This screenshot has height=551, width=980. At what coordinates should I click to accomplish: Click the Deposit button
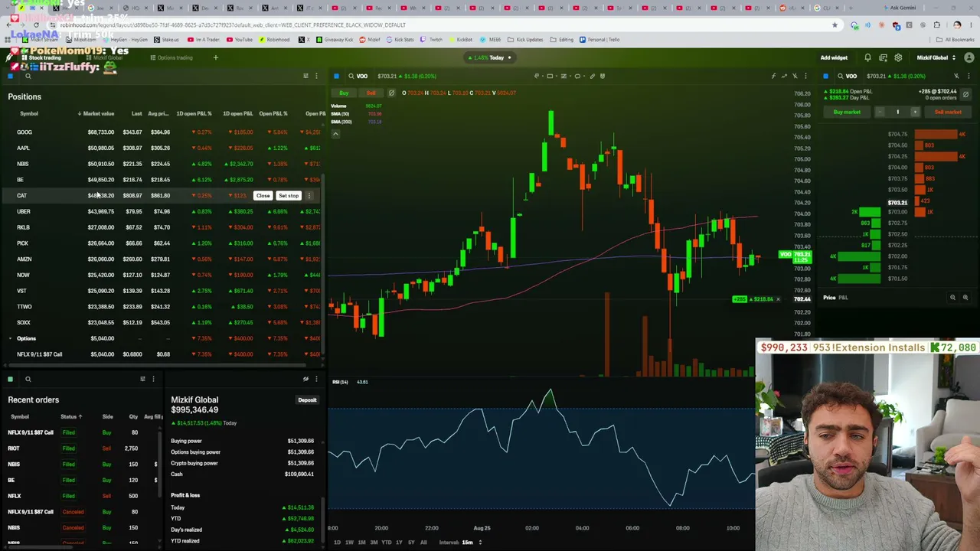[307, 400]
